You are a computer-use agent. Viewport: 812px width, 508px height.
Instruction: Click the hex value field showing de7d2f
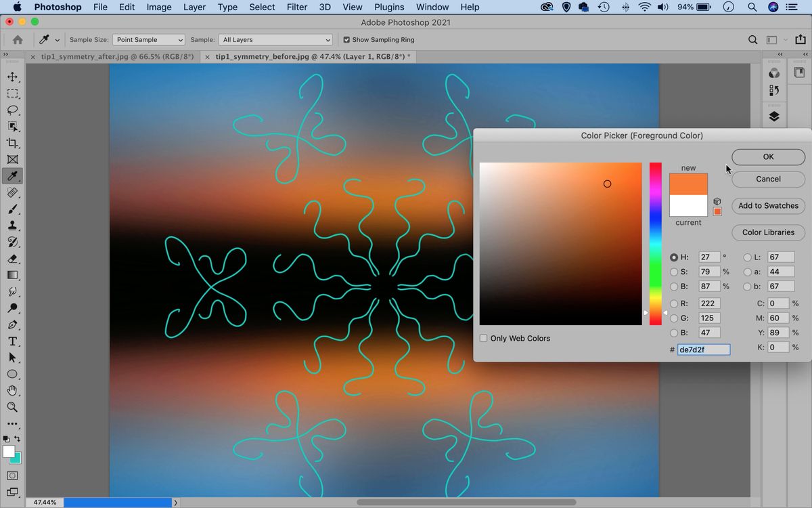click(704, 350)
